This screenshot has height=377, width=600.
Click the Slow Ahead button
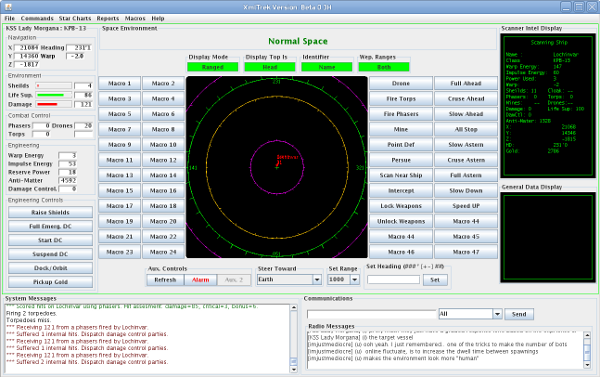coord(466,114)
